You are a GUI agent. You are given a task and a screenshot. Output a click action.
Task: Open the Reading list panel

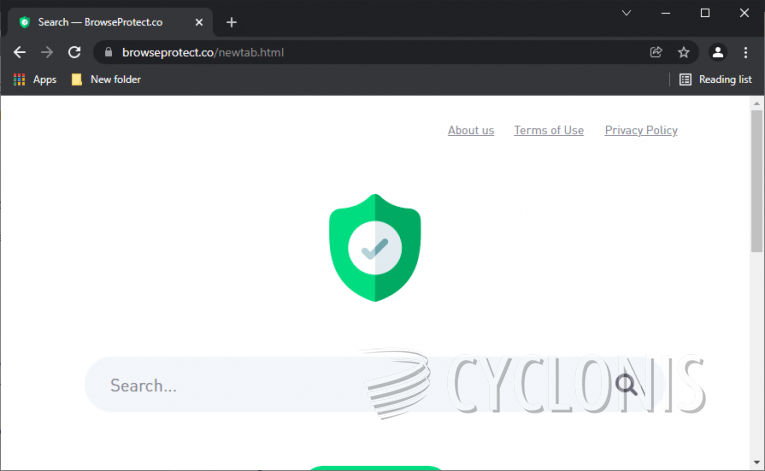pyautogui.click(x=715, y=79)
